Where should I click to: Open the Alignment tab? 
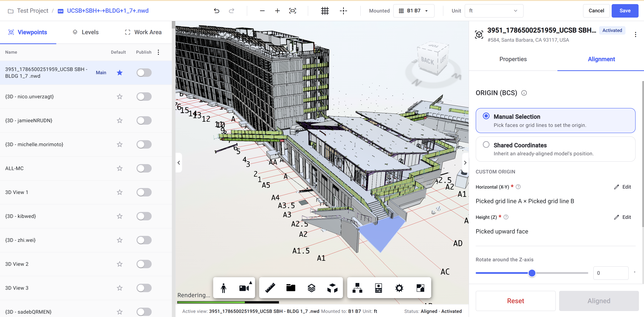(601, 59)
